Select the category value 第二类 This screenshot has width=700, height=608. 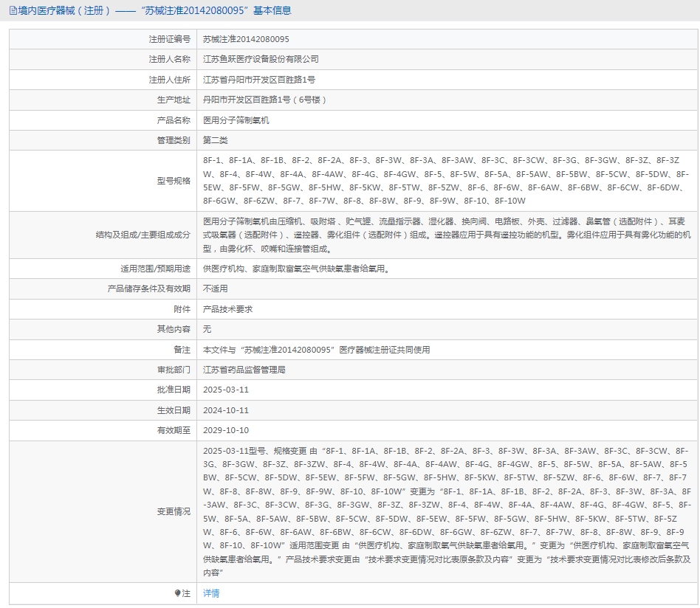pyautogui.click(x=215, y=140)
